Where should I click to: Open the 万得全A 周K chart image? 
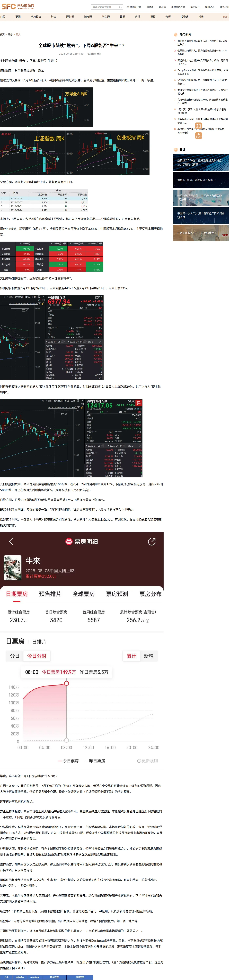pos(46,107)
